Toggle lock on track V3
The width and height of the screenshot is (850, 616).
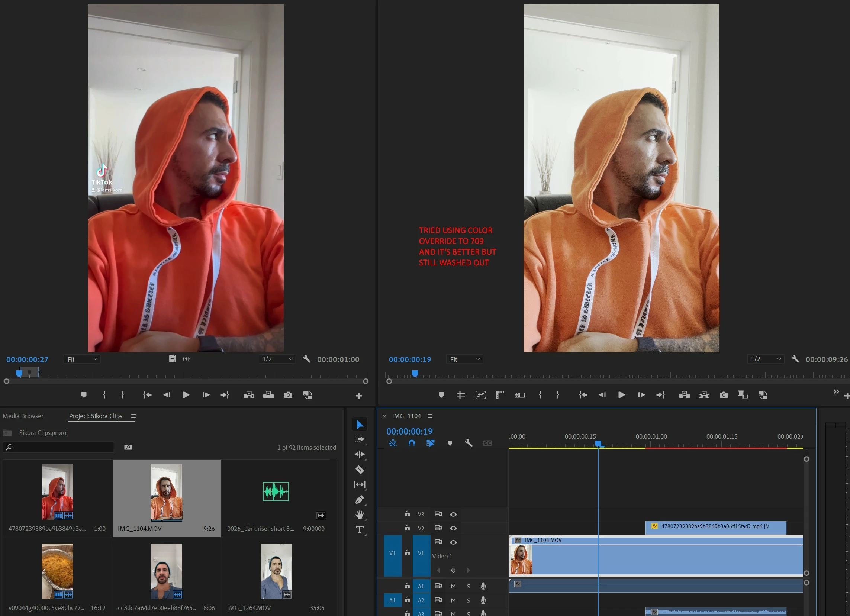tap(408, 514)
